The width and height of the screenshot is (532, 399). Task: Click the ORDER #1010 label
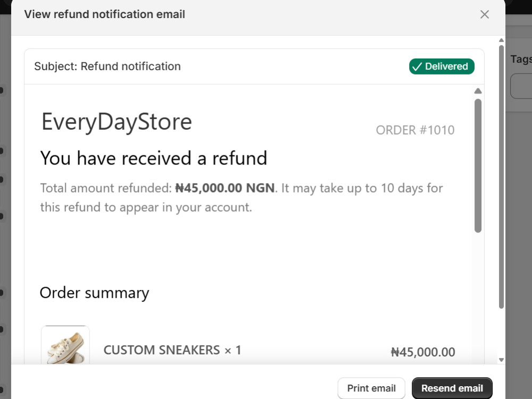click(x=415, y=130)
